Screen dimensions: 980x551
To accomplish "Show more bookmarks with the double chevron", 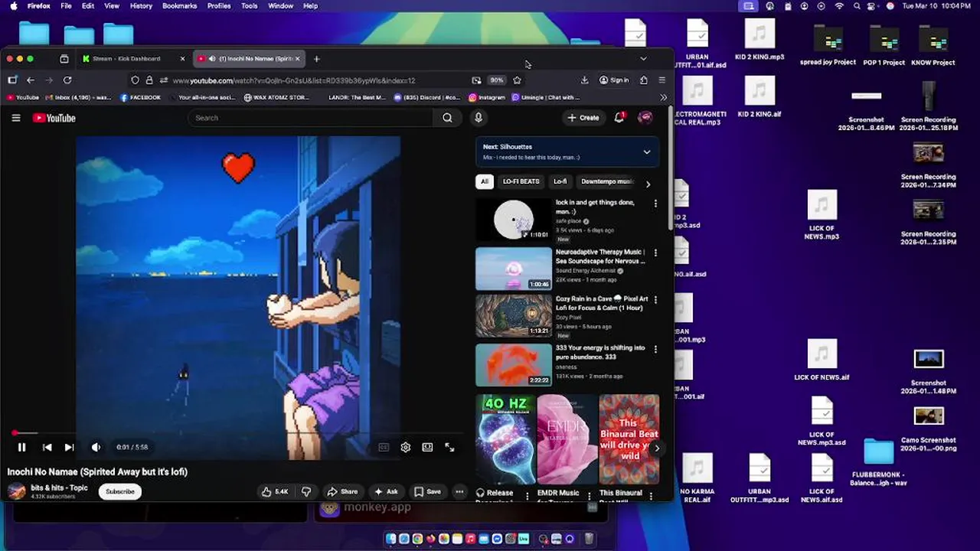I will (663, 97).
